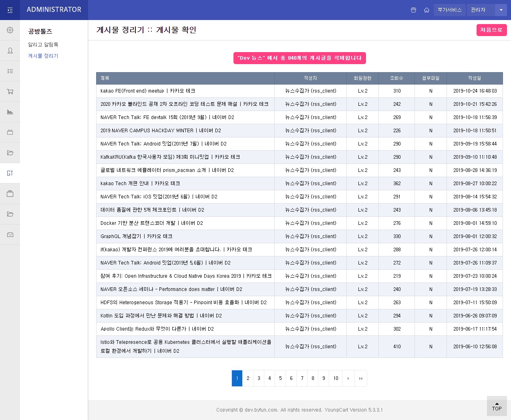The image size is (511, 420).
Task: Click the storefront icon in the top bar
Action: (413, 10)
